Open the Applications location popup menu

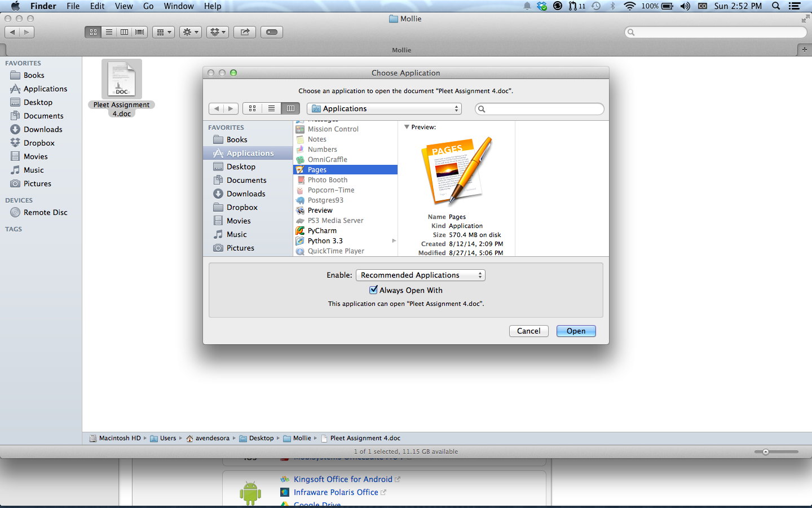tap(384, 108)
